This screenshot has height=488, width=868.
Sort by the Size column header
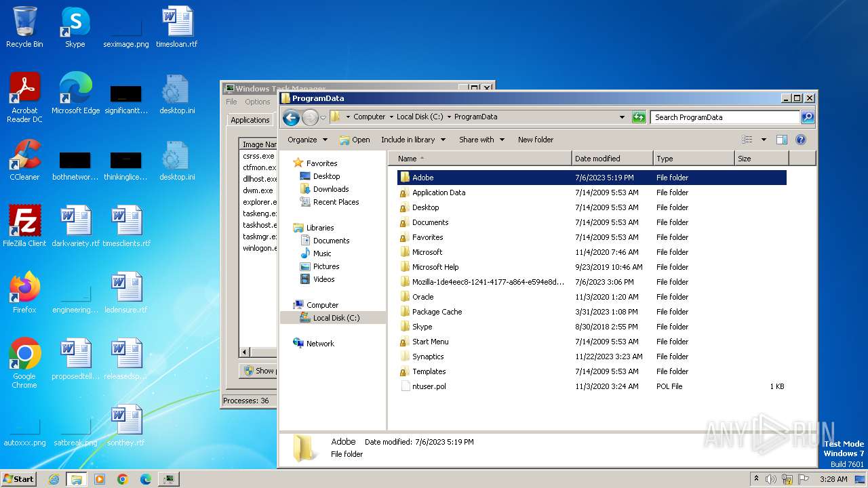pos(762,159)
